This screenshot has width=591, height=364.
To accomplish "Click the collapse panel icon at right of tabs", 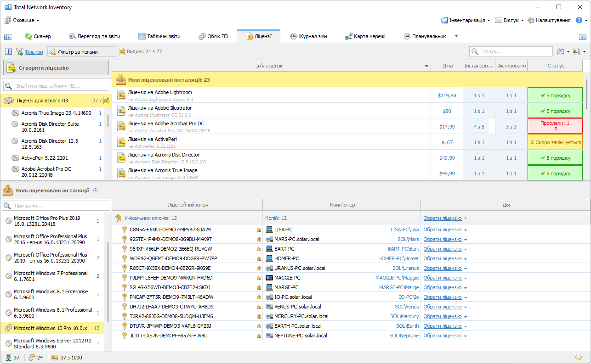I will (582, 37).
